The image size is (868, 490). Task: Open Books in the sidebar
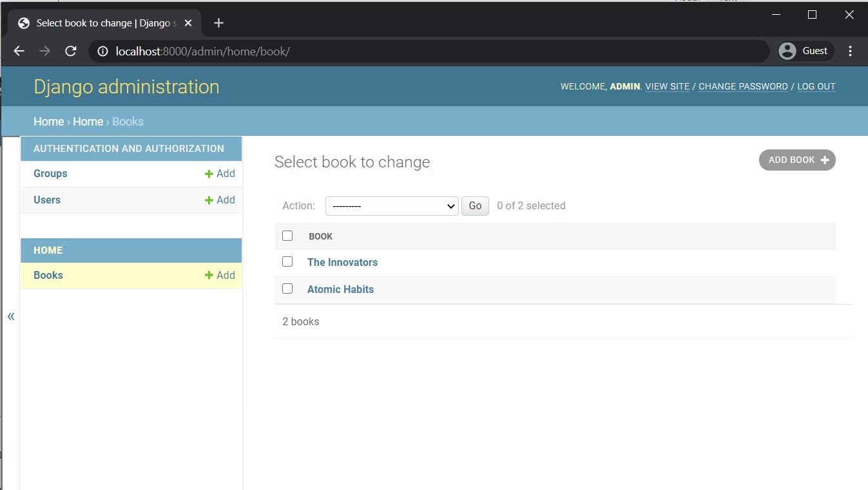pyautogui.click(x=48, y=276)
